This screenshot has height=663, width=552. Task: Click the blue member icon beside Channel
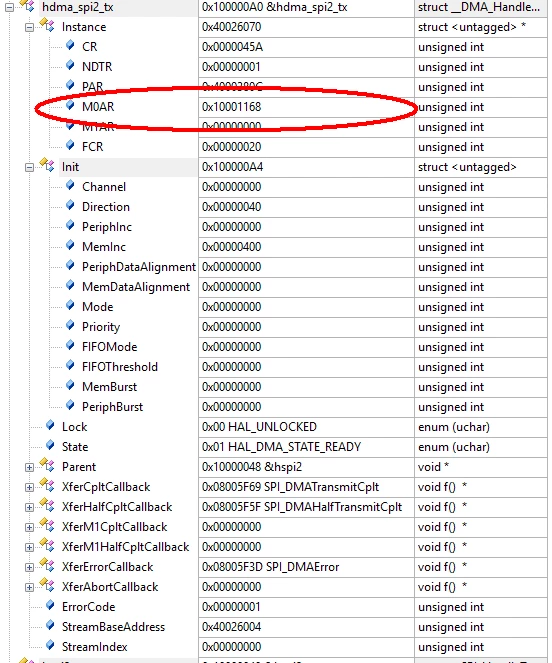[x=70, y=185]
